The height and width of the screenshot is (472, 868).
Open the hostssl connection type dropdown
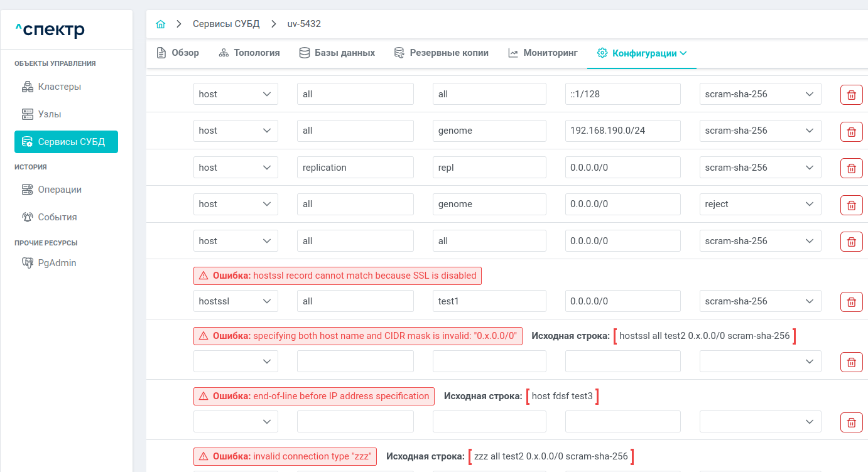(x=236, y=301)
